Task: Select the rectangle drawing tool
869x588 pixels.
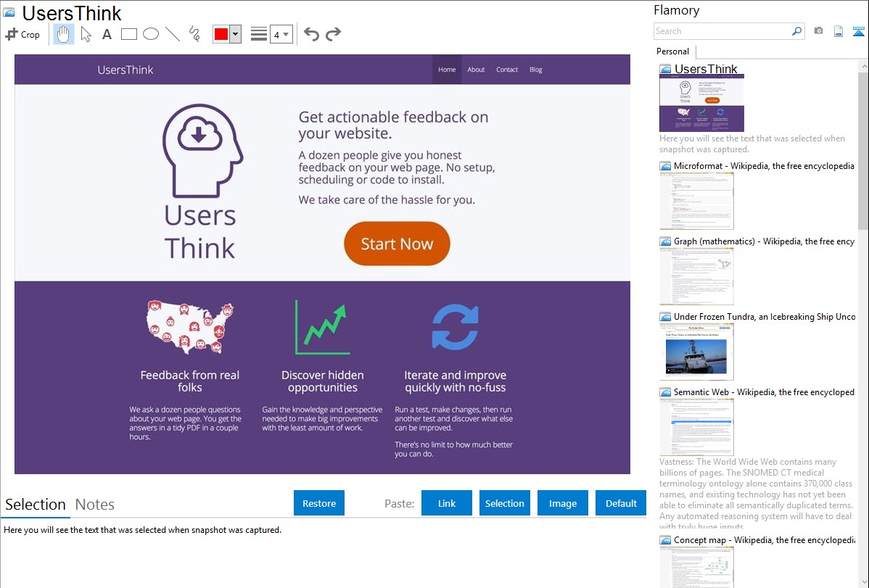Action: 128,34
